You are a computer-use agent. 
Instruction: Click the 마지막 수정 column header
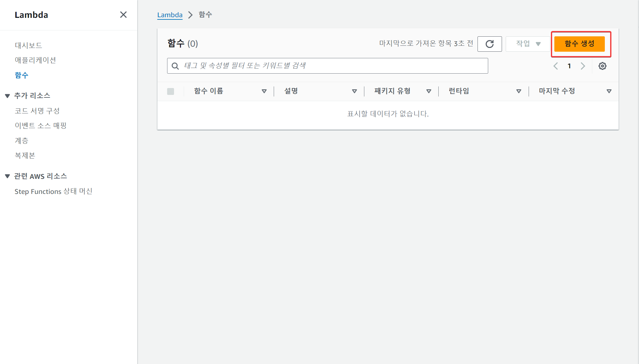click(x=557, y=91)
